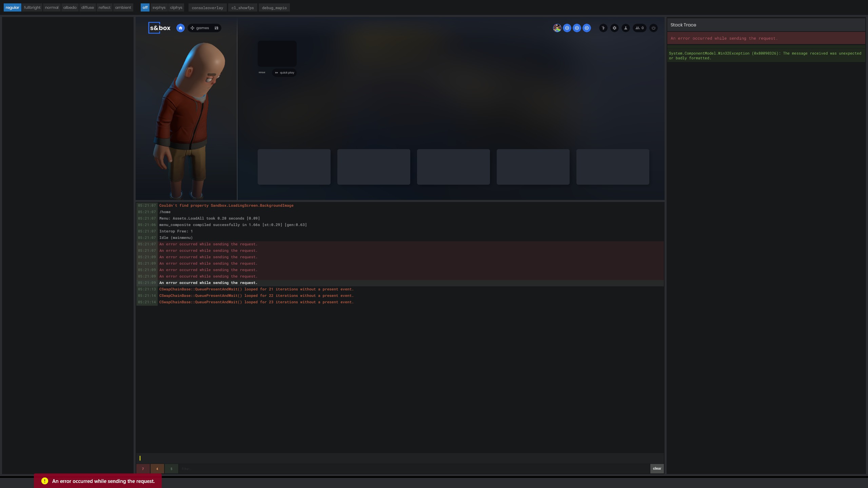The width and height of the screenshot is (868, 488).
Task: Click the avatar dressing room icon
Action: [603, 28]
